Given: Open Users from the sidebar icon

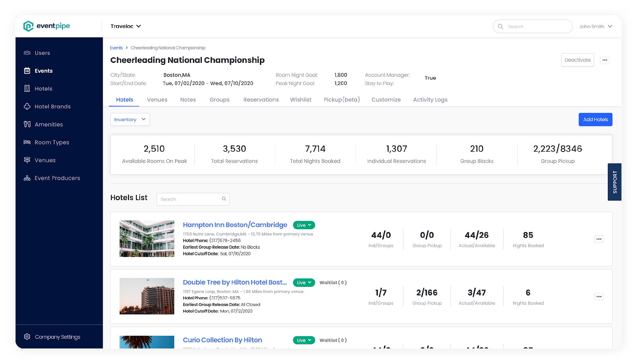Looking at the screenshot, I should coord(27,53).
